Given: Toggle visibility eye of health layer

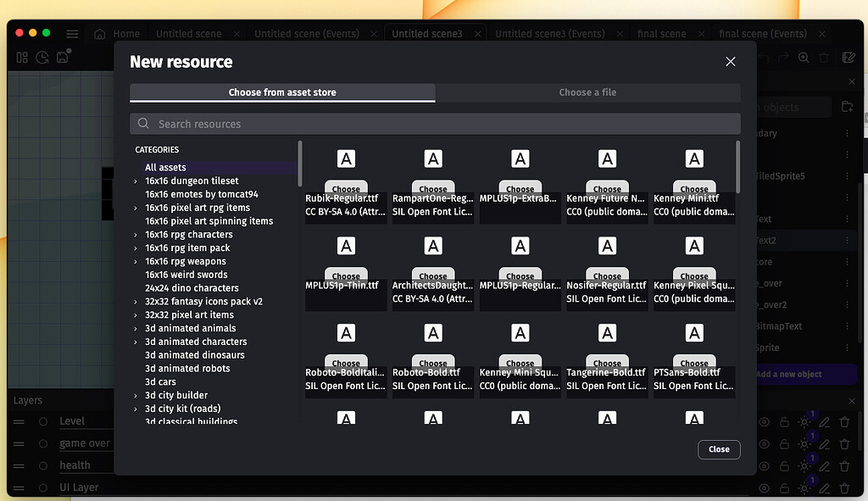Looking at the screenshot, I should click(764, 466).
